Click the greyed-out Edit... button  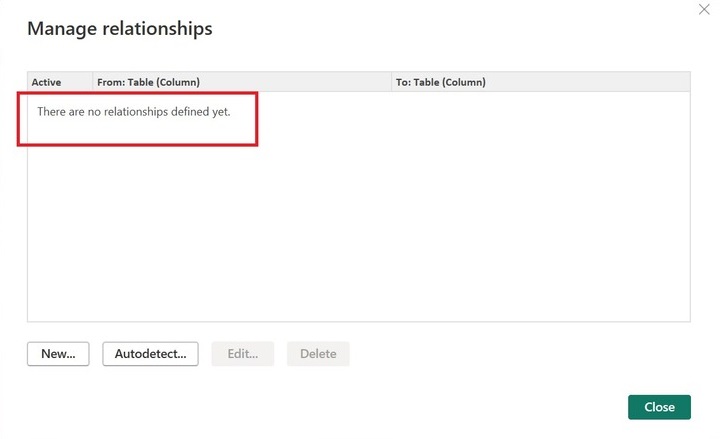[x=242, y=354]
